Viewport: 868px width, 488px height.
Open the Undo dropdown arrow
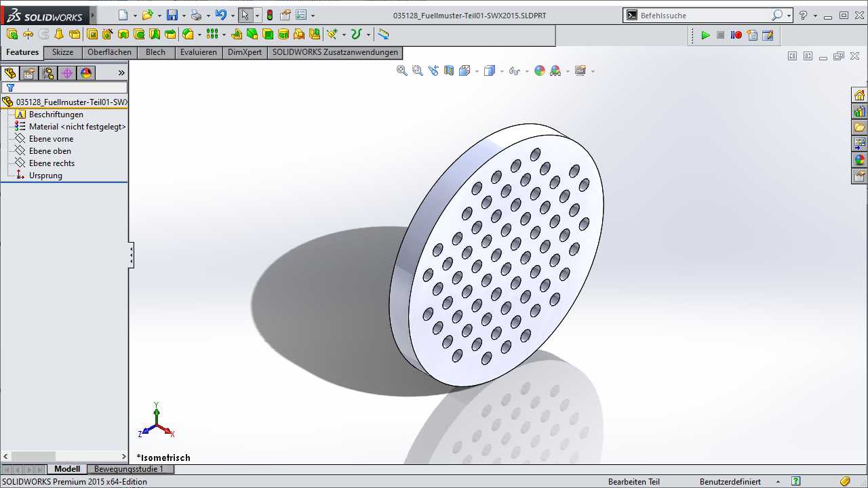233,16
